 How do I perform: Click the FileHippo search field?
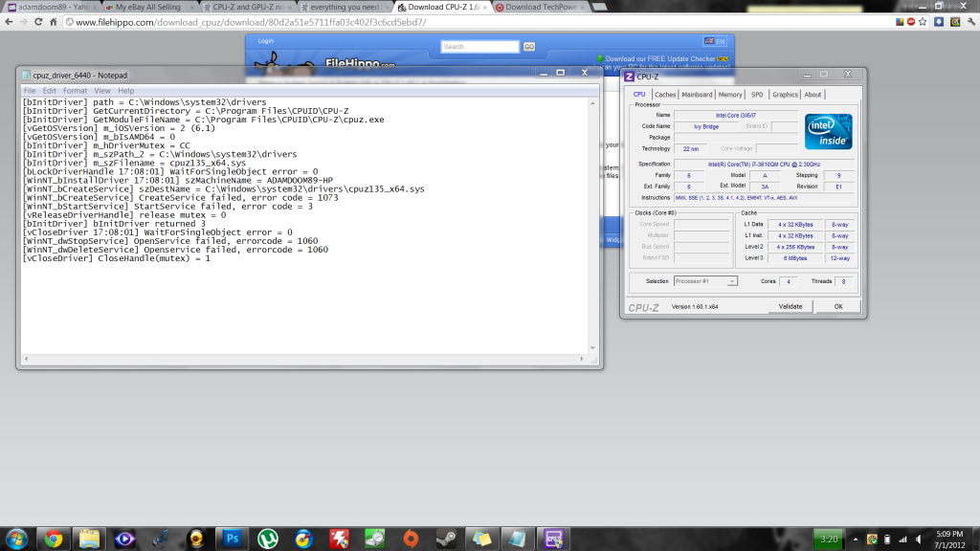[x=479, y=47]
